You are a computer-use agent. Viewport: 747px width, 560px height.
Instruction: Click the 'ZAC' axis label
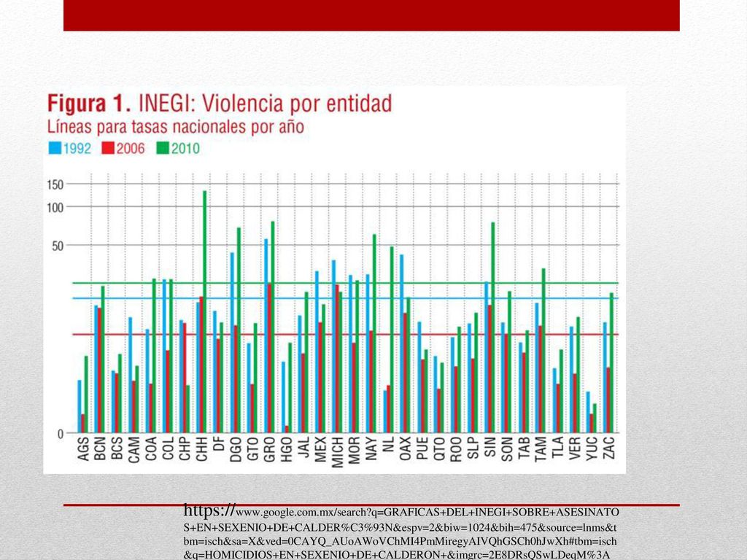(x=608, y=448)
